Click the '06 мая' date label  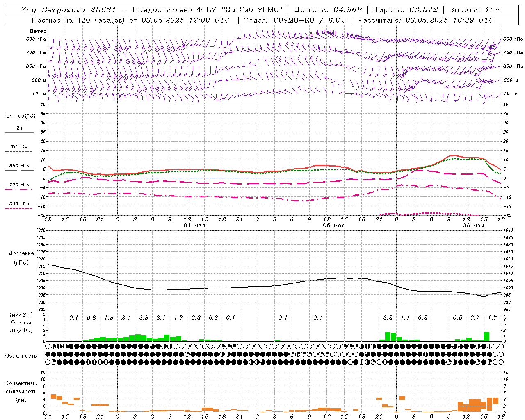coord(473,226)
